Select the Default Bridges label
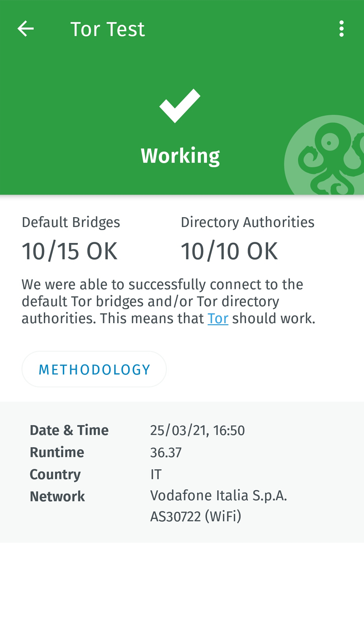 tap(71, 222)
